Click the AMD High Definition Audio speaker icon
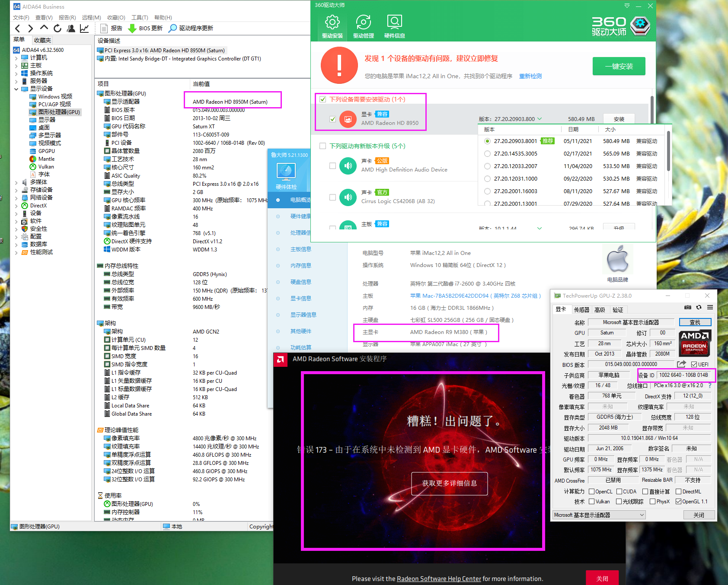Image resolution: width=728 pixels, height=585 pixels. pyautogui.click(x=348, y=165)
